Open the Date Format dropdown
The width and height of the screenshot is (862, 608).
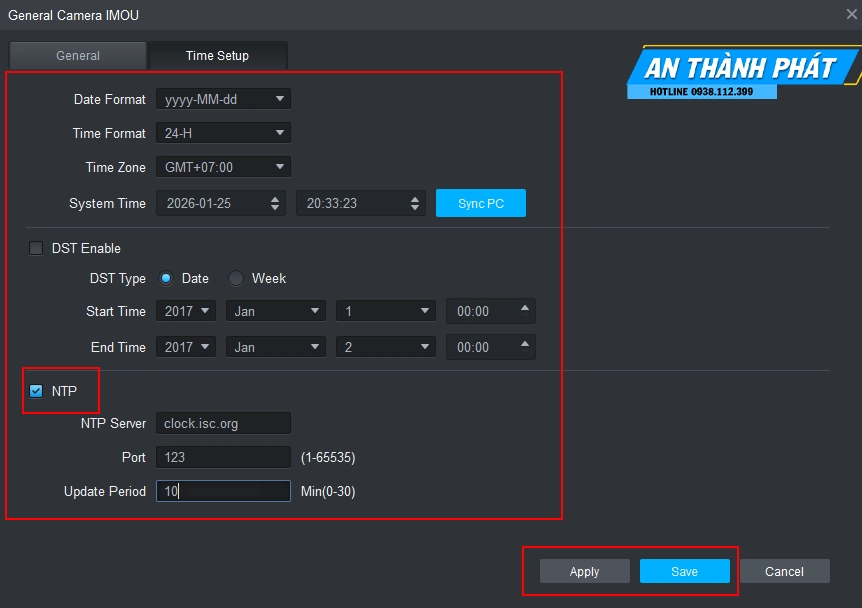223,99
